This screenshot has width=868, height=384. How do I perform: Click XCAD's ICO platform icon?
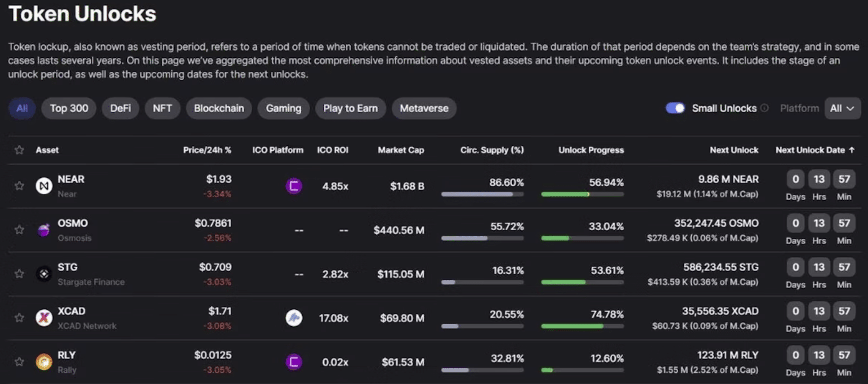click(294, 318)
